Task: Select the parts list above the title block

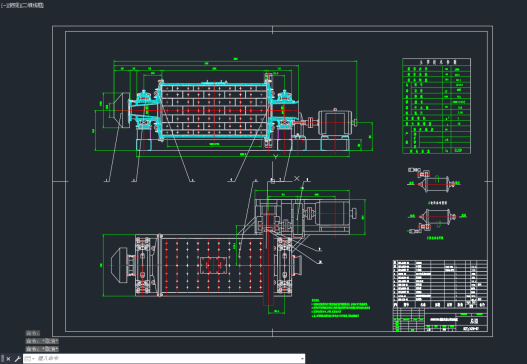Action: tap(440, 284)
